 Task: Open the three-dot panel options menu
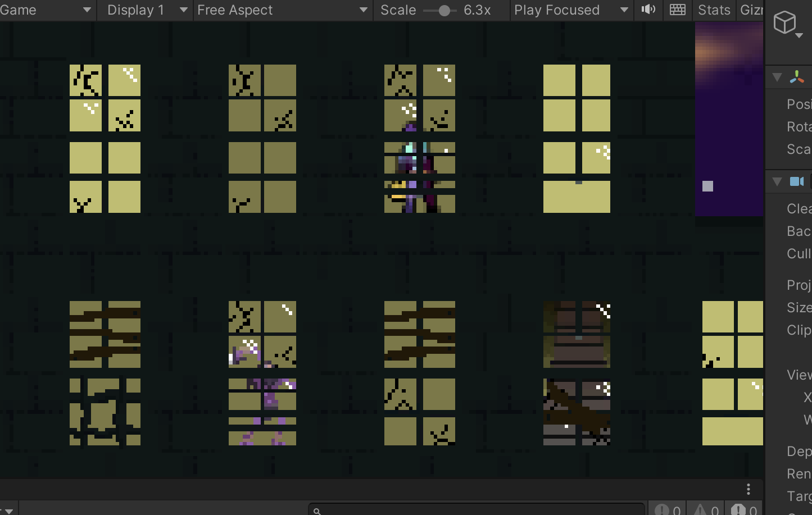click(749, 489)
